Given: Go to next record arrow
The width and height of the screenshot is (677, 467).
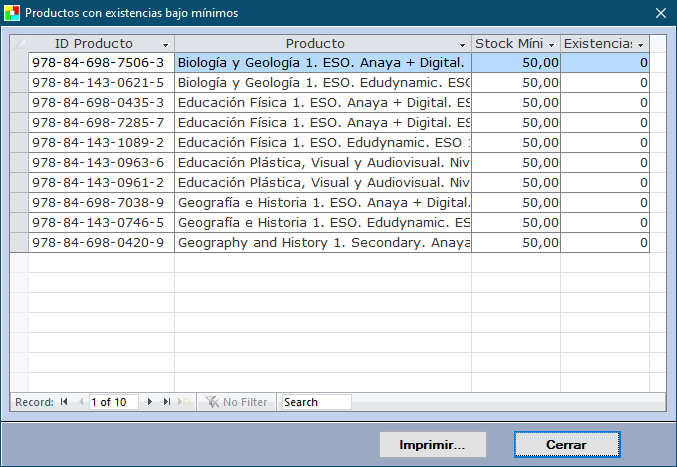Looking at the screenshot, I should (150, 402).
